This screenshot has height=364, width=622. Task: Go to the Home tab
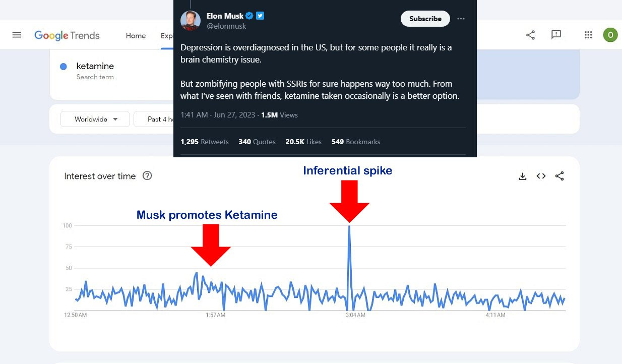pyautogui.click(x=136, y=36)
